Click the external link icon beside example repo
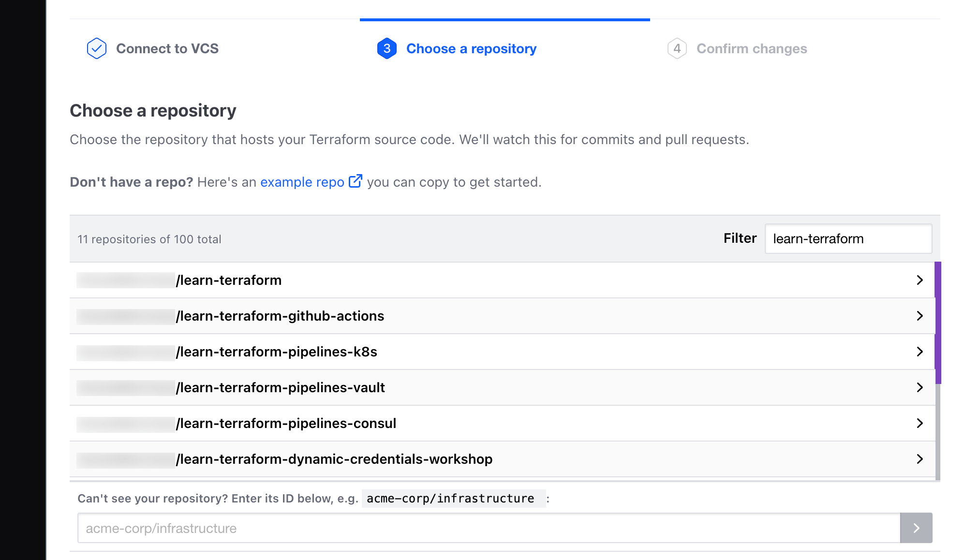Viewport: 980px width, 560px height. pos(356,181)
